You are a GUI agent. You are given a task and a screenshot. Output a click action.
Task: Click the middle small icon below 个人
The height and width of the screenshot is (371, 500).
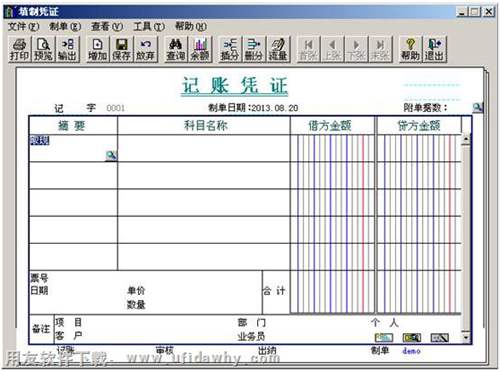click(x=412, y=338)
